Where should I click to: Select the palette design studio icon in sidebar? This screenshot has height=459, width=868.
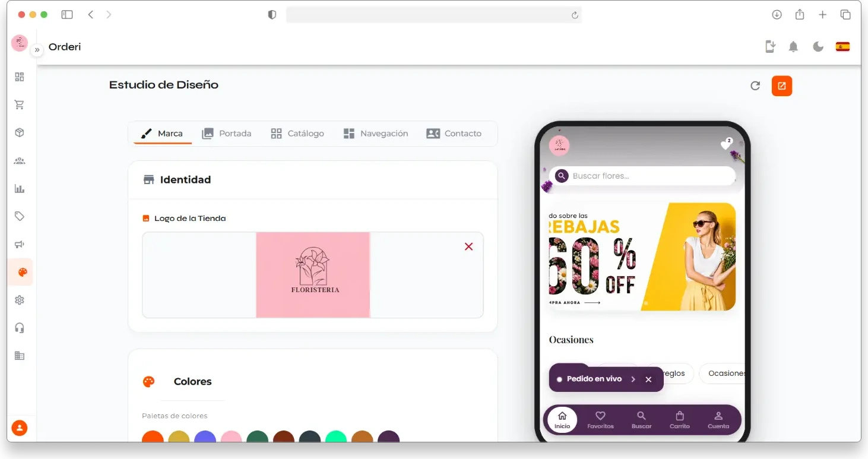click(x=23, y=273)
